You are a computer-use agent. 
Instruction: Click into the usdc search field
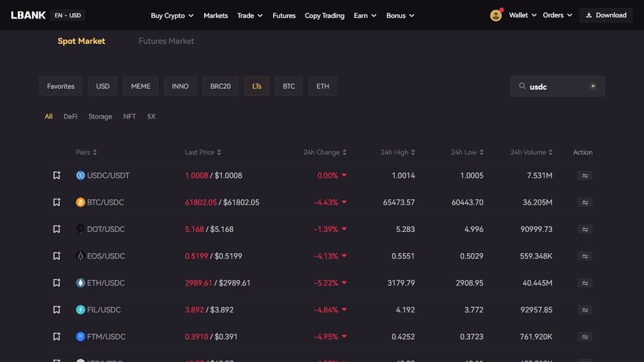point(557,86)
